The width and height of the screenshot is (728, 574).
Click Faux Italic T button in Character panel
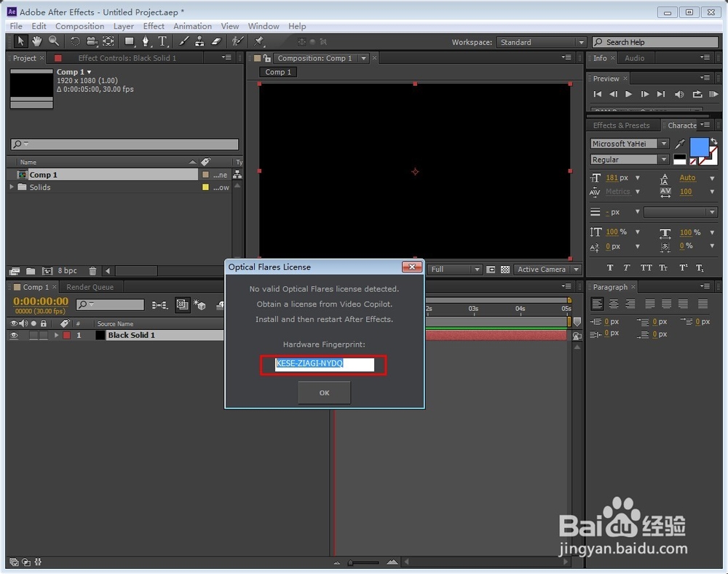(626, 267)
